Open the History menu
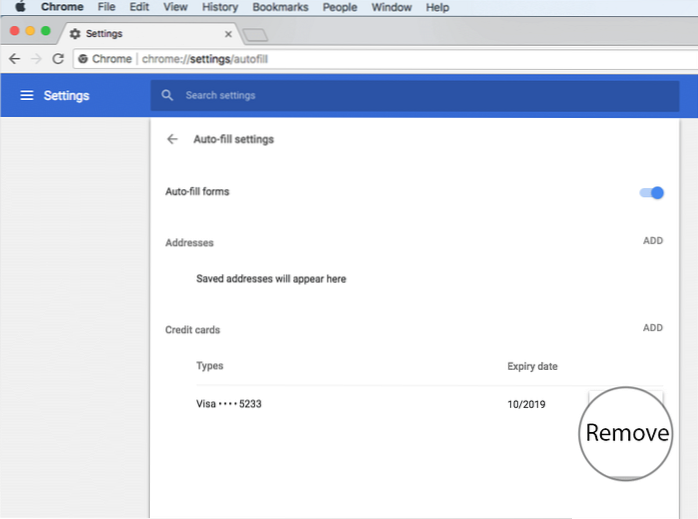The image size is (698, 519). pyautogui.click(x=219, y=7)
